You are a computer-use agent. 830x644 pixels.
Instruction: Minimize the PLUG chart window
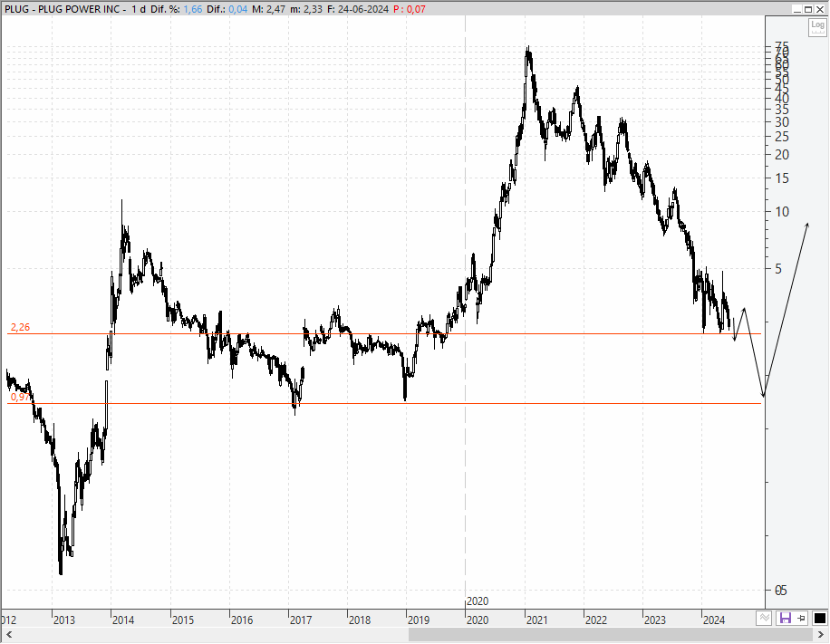[x=797, y=9]
